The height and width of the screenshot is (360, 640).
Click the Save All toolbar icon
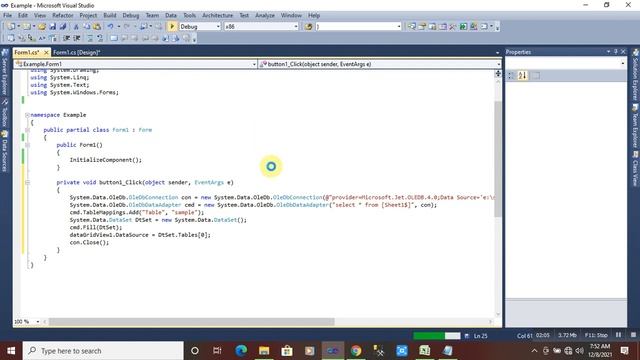[x=63, y=27]
